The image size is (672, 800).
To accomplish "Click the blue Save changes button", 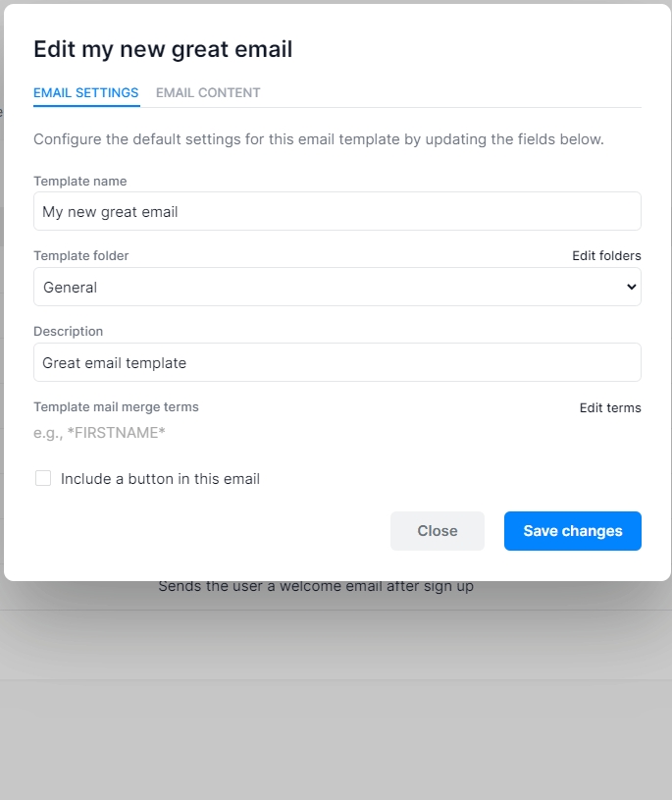I will [573, 531].
